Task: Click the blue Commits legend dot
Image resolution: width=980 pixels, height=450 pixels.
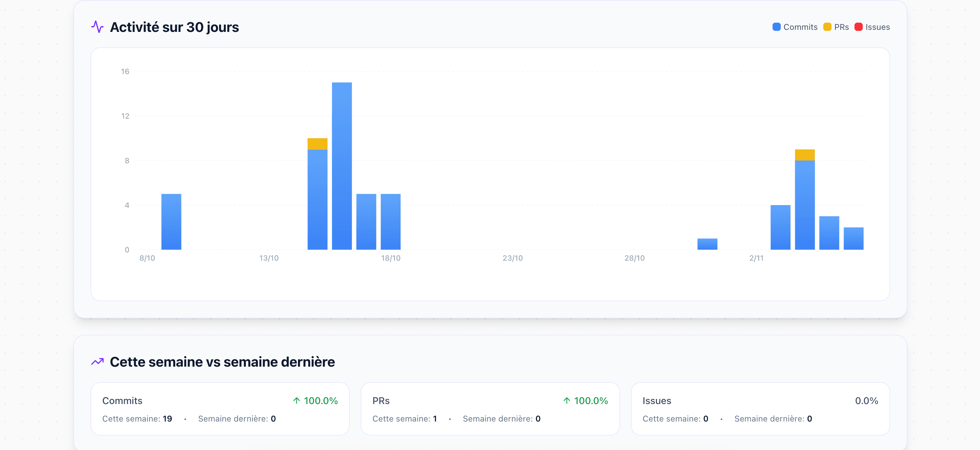Action: [x=776, y=27]
